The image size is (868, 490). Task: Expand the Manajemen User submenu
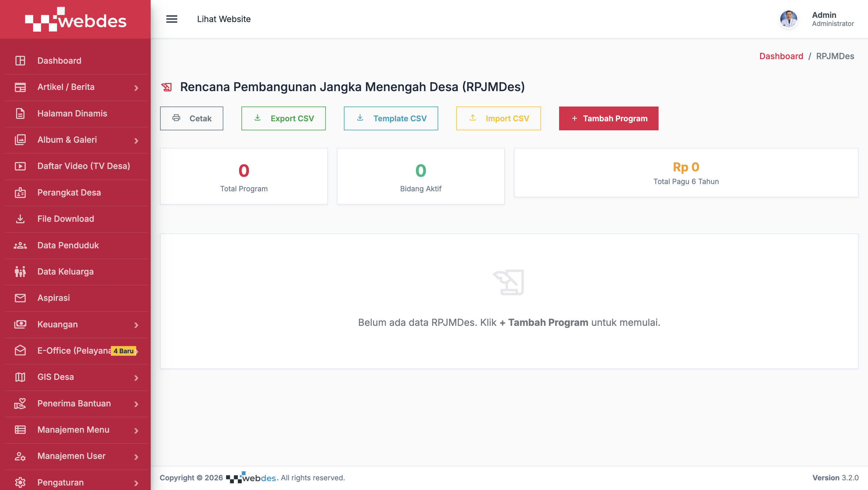pos(76,456)
